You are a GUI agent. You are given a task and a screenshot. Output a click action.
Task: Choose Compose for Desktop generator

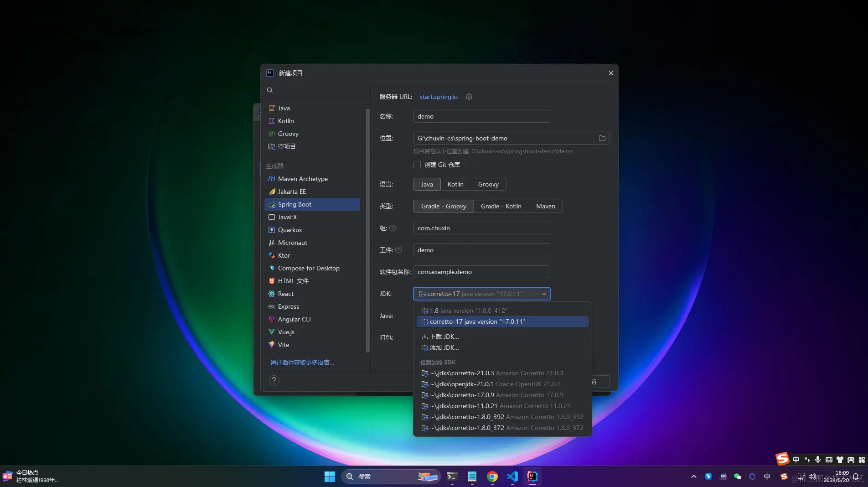tap(312, 268)
